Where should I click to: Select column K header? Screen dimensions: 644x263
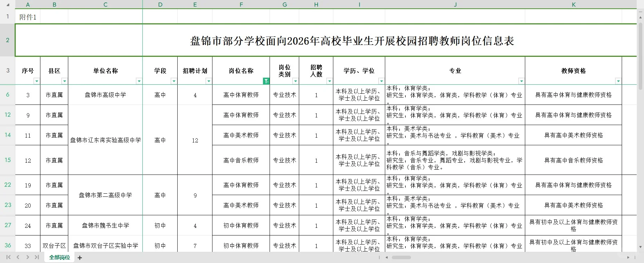click(574, 5)
